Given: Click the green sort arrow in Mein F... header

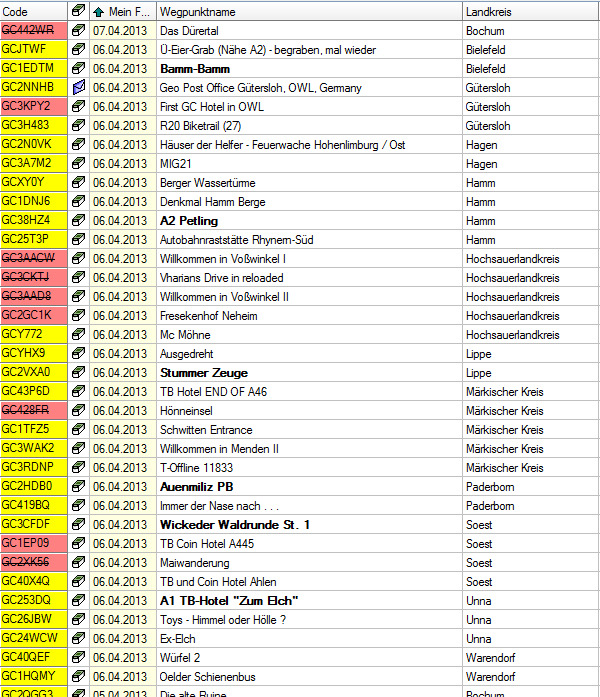Looking at the screenshot, I should (99, 12).
